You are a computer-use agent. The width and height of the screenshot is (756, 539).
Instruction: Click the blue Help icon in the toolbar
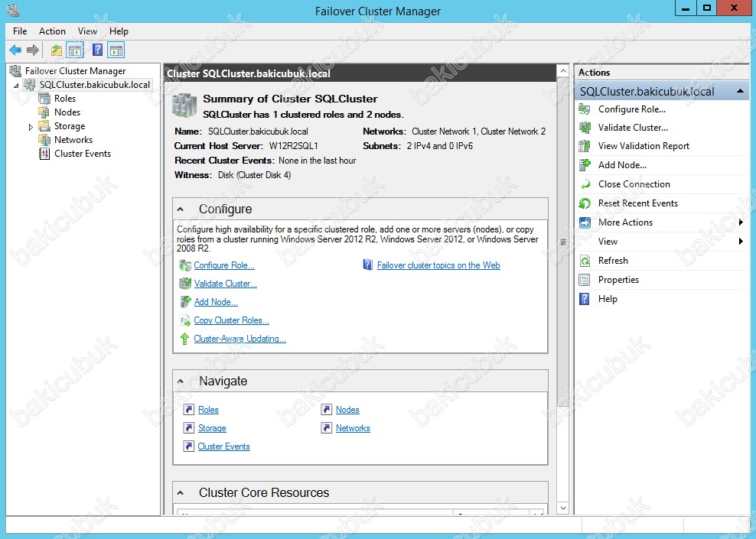pyautogui.click(x=97, y=50)
